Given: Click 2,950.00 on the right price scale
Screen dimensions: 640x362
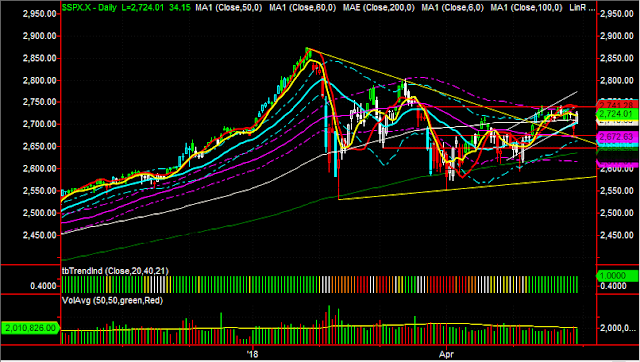Looking at the screenshot, I should [617, 14].
